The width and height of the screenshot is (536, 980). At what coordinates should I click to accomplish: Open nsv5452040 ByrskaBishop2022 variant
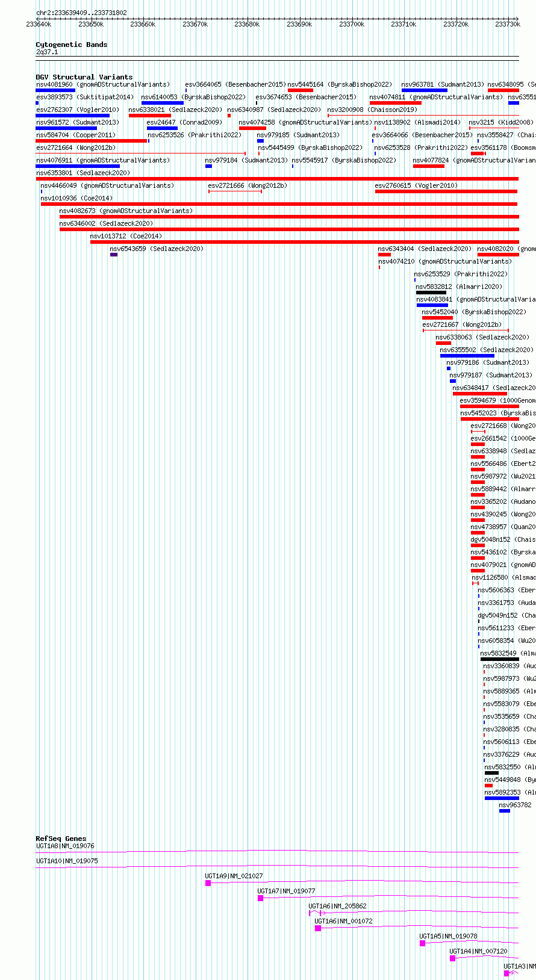(x=475, y=312)
